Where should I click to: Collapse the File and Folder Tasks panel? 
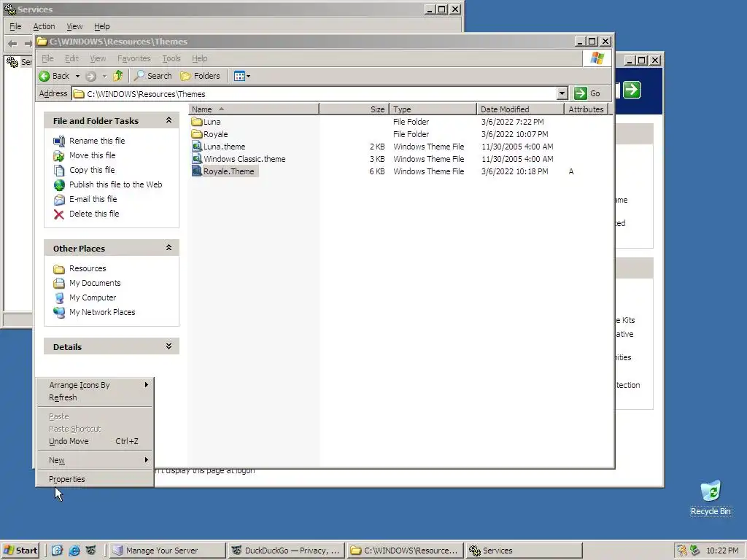pos(169,120)
